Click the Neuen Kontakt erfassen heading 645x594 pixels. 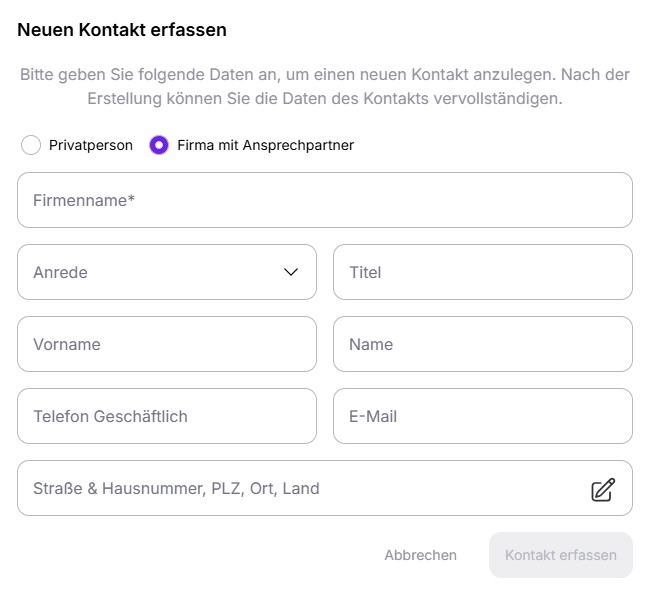pyautogui.click(x=122, y=30)
